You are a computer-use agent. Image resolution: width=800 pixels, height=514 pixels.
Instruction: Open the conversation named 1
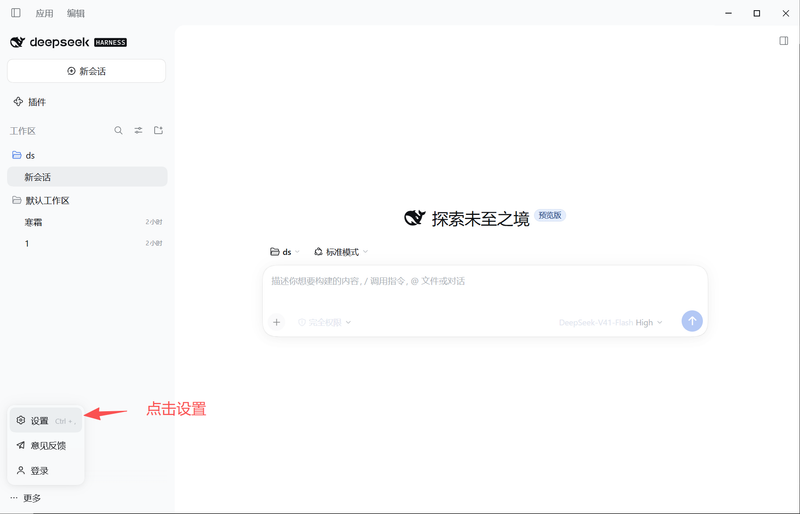pos(87,243)
